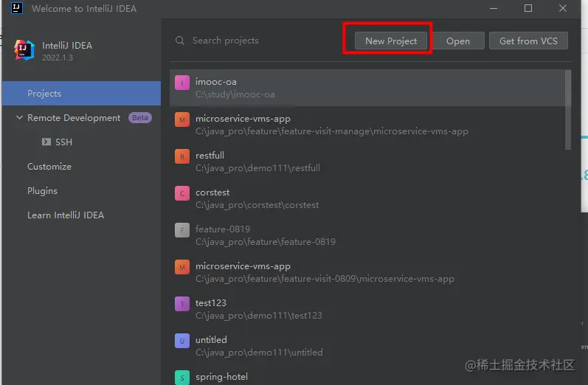The image size is (588, 385).
Task: Open the SSH item
Action: [x=63, y=142]
